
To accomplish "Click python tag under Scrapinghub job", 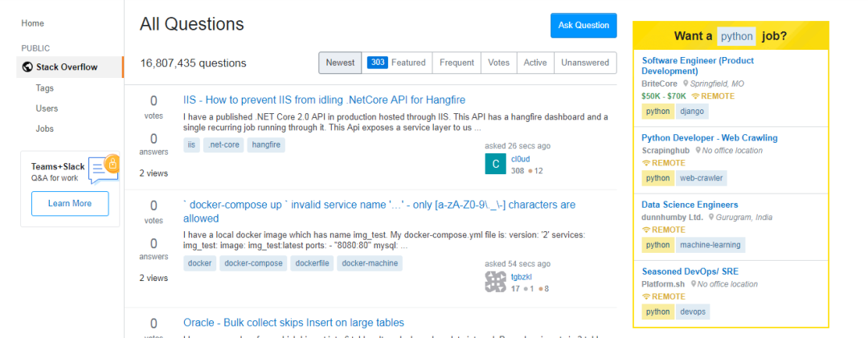I will coord(658,178).
